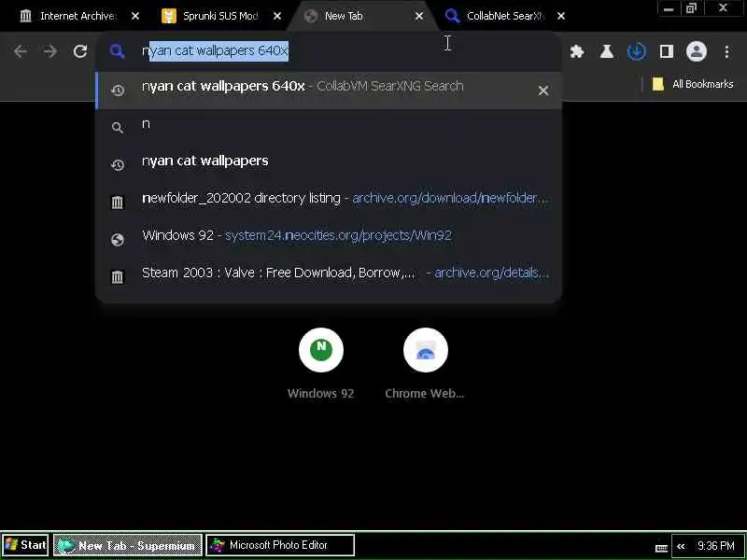The height and width of the screenshot is (560, 747).
Task: Toggle the side panel icon
Action: (666, 51)
